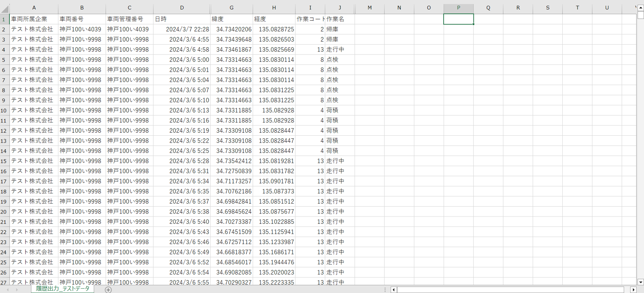This screenshot has height=293, width=644.
Task: Click latitude cell 34.73420206
Action: click(232, 29)
